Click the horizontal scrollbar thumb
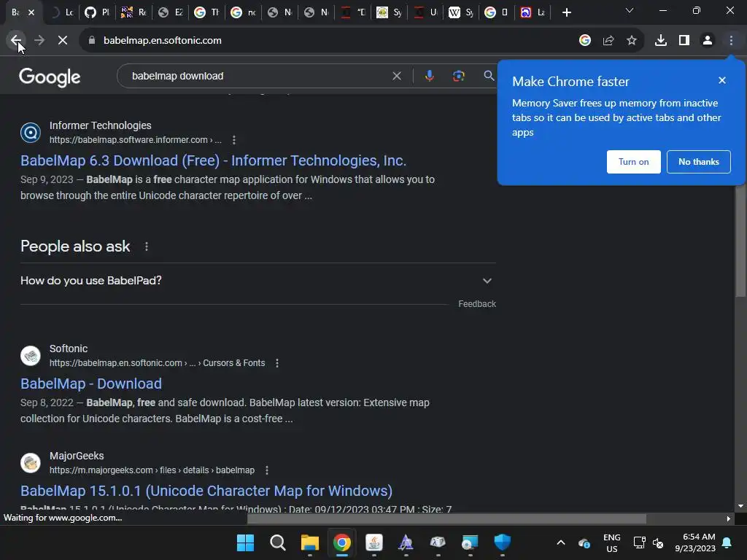This screenshot has width=747, height=560. point(446,518)
